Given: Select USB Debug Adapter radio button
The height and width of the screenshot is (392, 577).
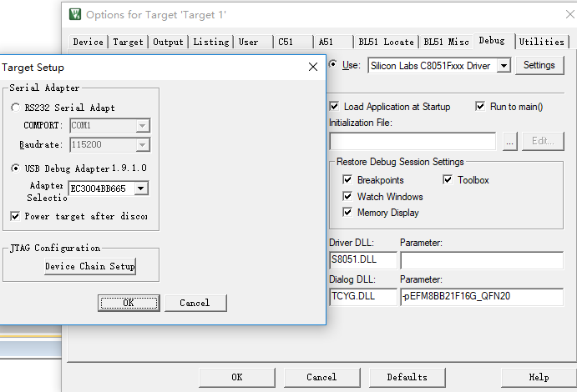Looking at the screenshot, I should pos(16,168).
